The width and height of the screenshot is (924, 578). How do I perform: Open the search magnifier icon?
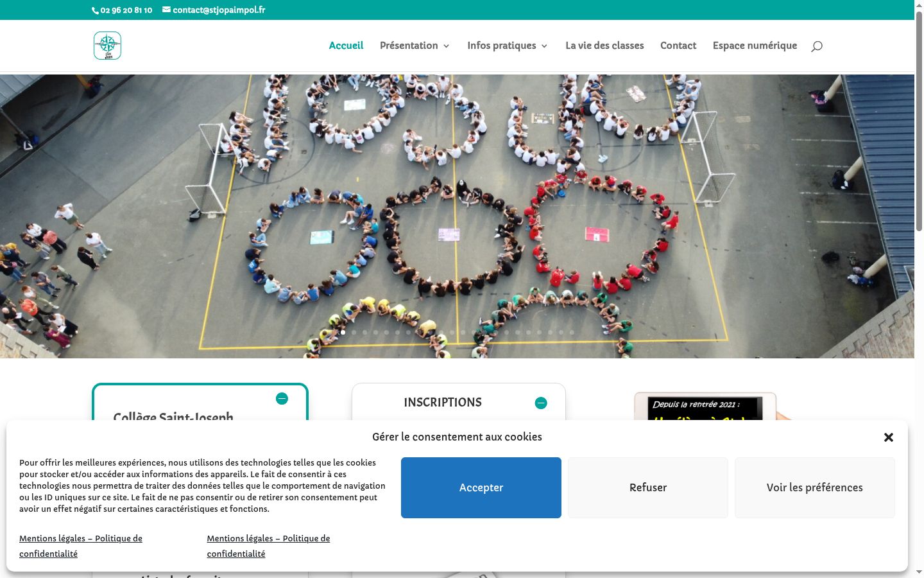point(817,46)
